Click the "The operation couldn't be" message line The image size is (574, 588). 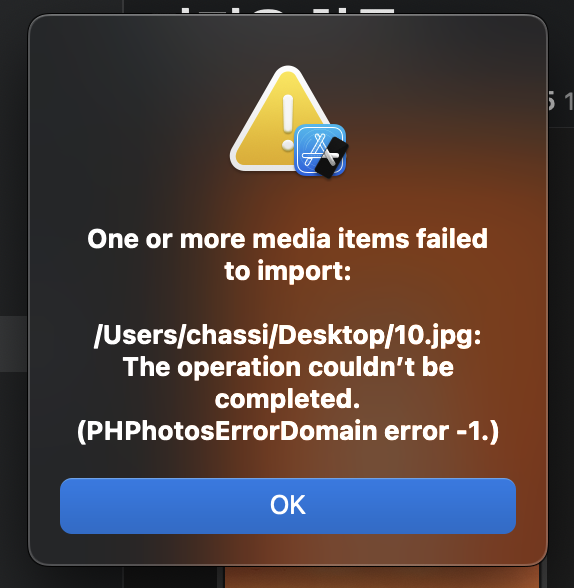click(x=288, y=367)
